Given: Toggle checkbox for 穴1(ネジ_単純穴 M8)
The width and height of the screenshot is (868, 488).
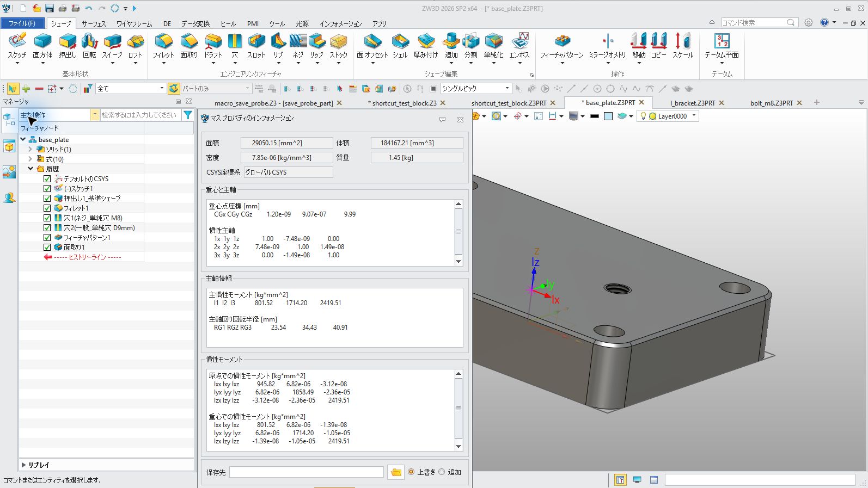Looking at the screenshot, I should pos(47,218).
